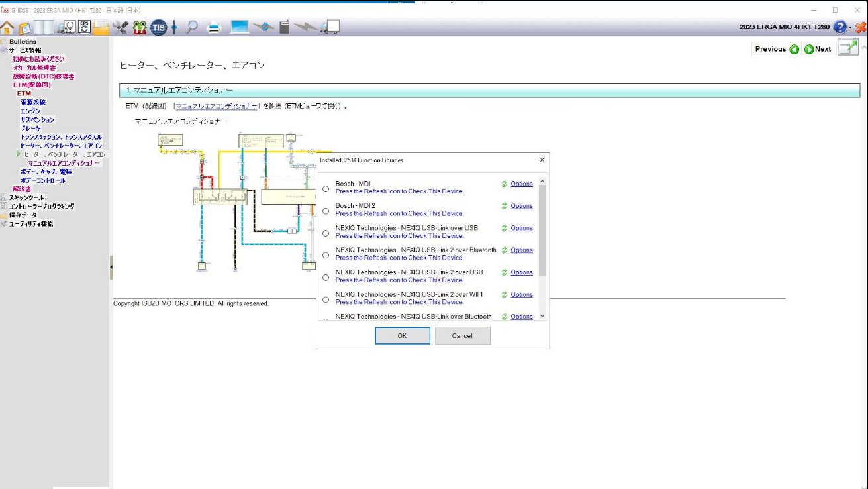Click the device list scrollbar down arrow
The image size is (868, 489).
(543, 316)
